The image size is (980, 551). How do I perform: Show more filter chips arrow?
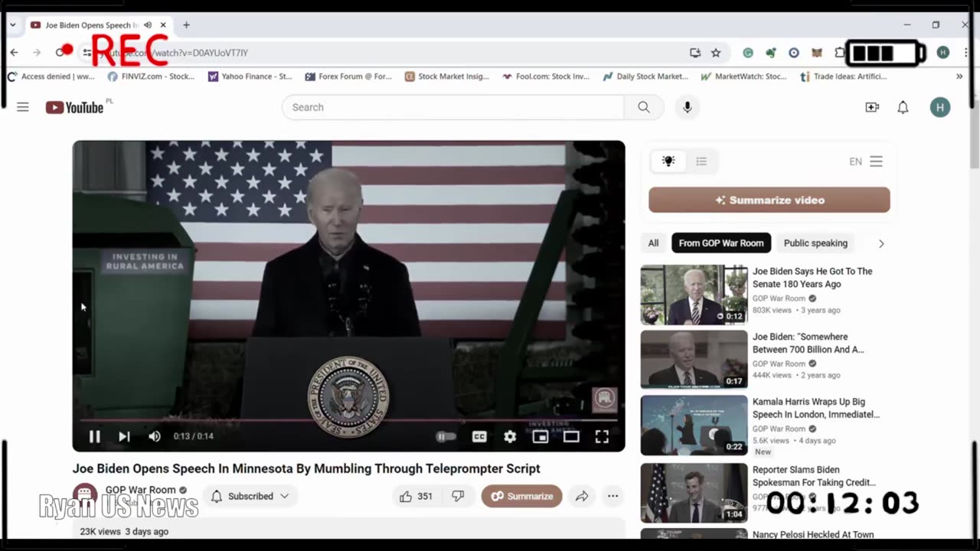[x=881, y=243]
